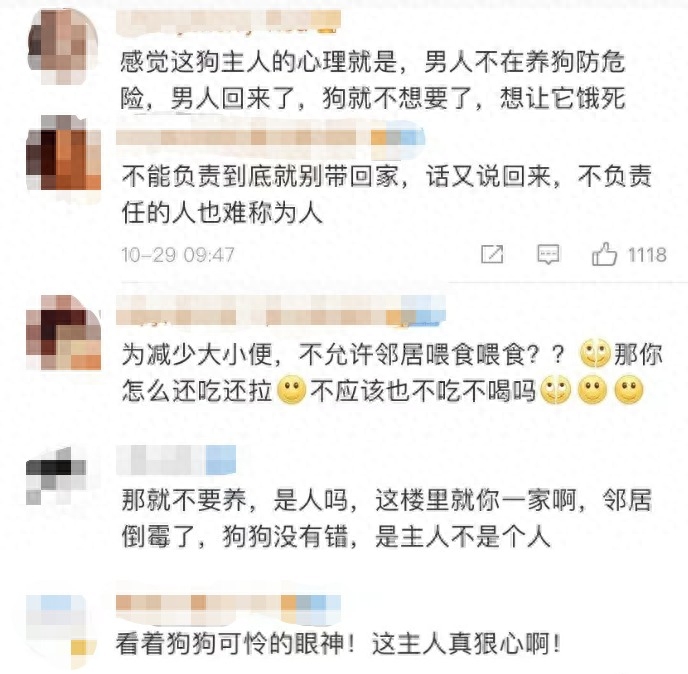Click the 10-29 09:47 timestamp
Viewport: 688px width, 674px height.
[178, 255]
